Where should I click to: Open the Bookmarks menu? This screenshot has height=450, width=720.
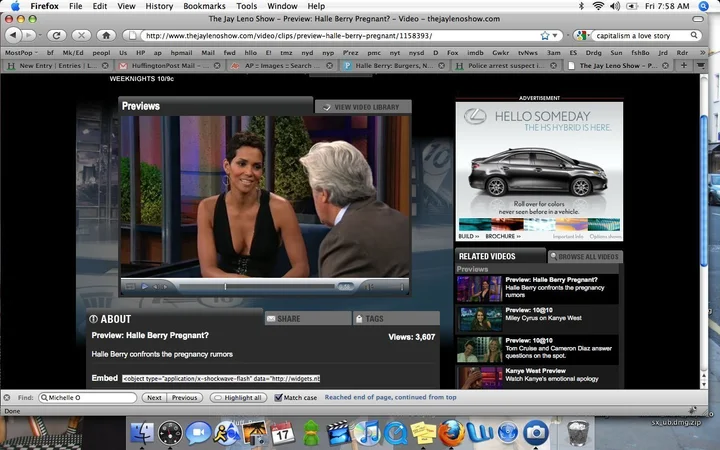point(204,6)
